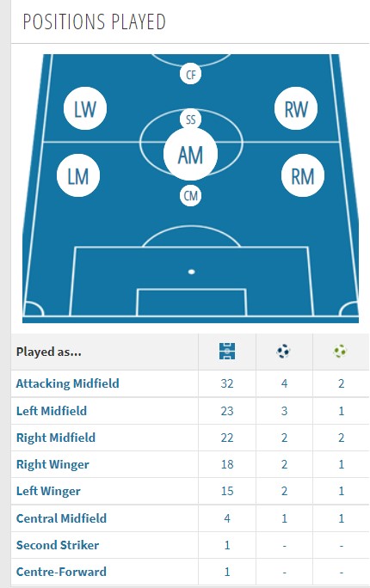Click the blue football goals icon header
Image resolution: width=370 pixels, height=588 pixels.
[x=283, y=352]
